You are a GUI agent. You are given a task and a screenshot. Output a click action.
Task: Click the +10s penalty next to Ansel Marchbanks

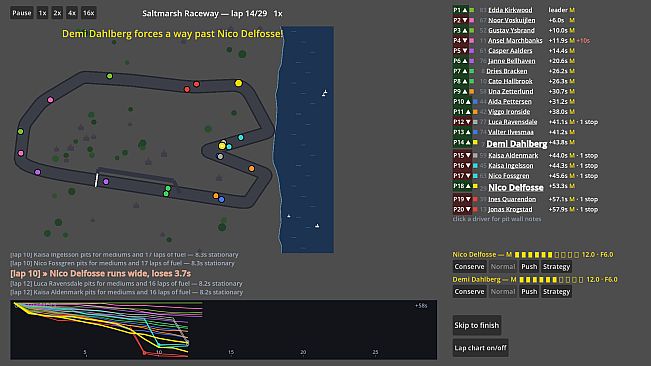click(x=583, y=41)
